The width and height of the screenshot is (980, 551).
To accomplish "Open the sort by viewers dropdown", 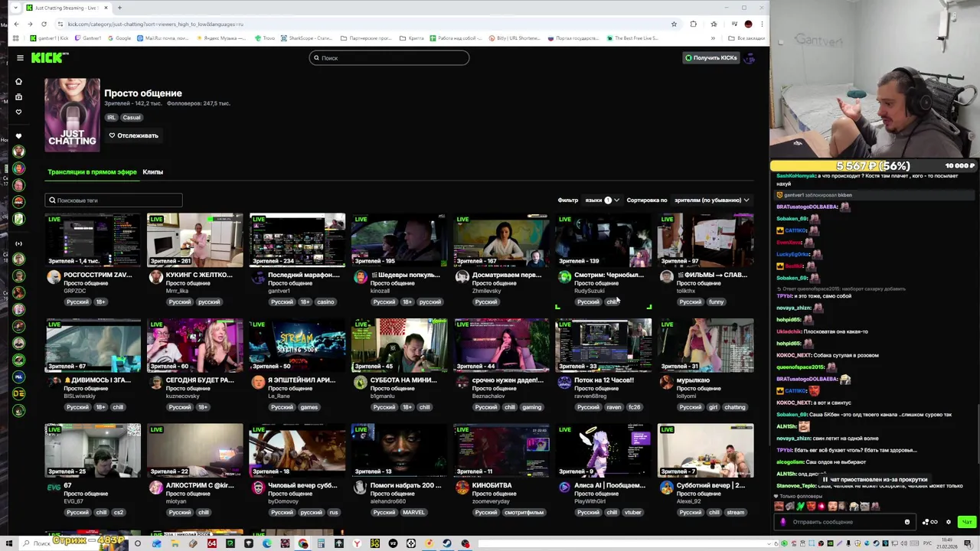I will click(x=712, y=200).
